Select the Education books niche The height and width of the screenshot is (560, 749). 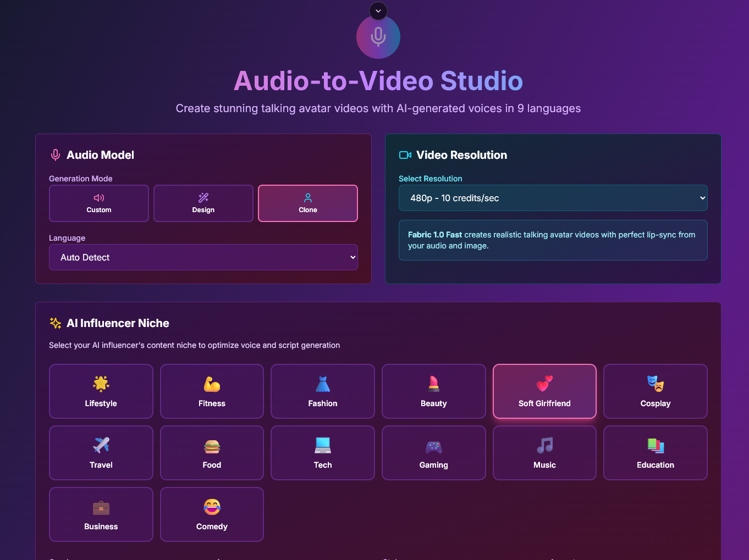point(656,453)
